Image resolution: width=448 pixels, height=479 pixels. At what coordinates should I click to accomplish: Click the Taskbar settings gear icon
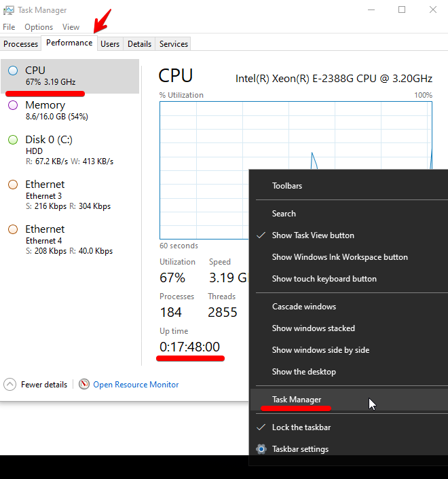click(261, 449)
